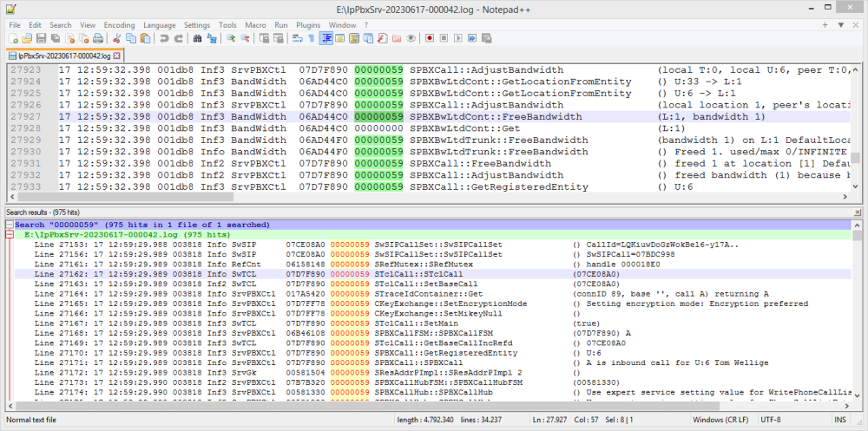
Task: Click the Stop Recording macro icon
Action: (444, 38)
